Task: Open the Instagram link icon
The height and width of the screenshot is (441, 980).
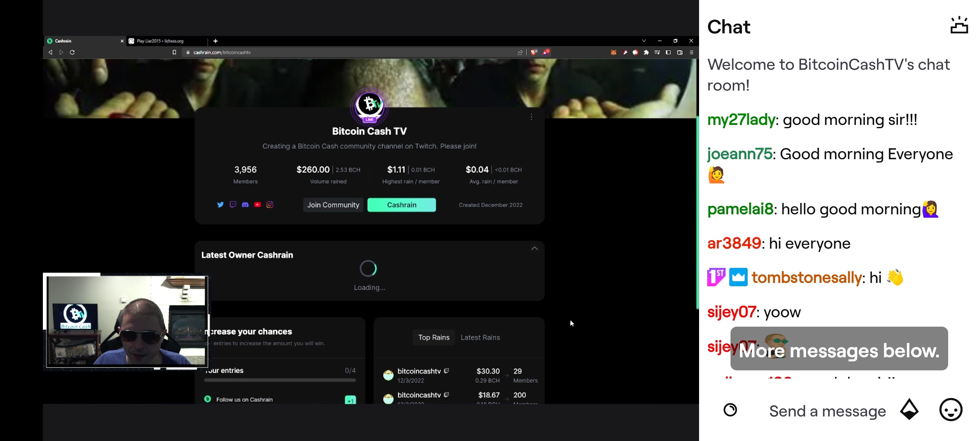Action: click(x=269, y=205)
